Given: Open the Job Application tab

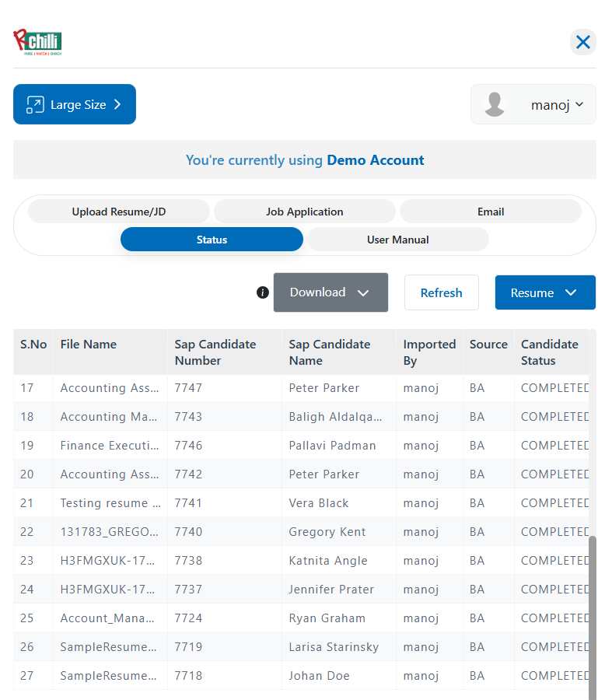Looking at the screenshot, I should [304, 212].
